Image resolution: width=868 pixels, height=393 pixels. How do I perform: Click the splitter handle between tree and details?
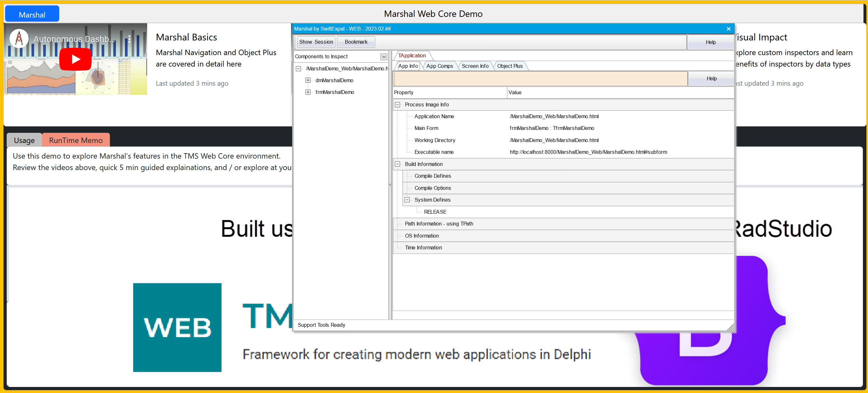point(390,184)
